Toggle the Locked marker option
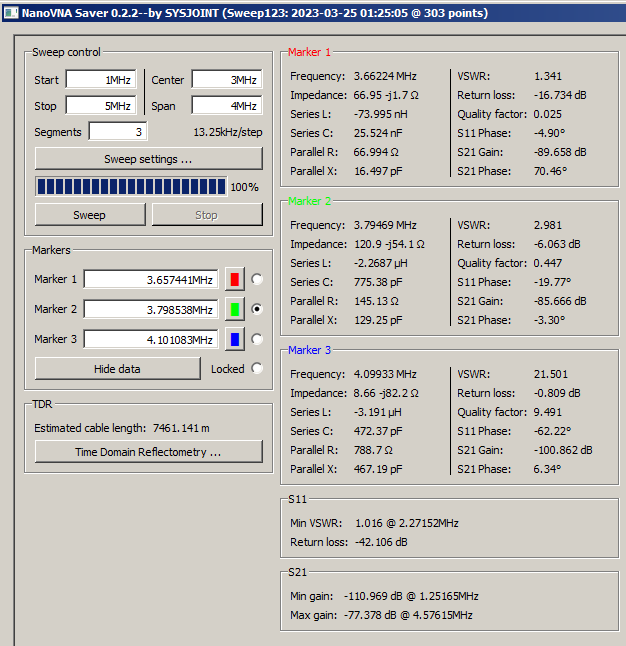This screenshot has height=646, width=626. (x=257, y=368)
